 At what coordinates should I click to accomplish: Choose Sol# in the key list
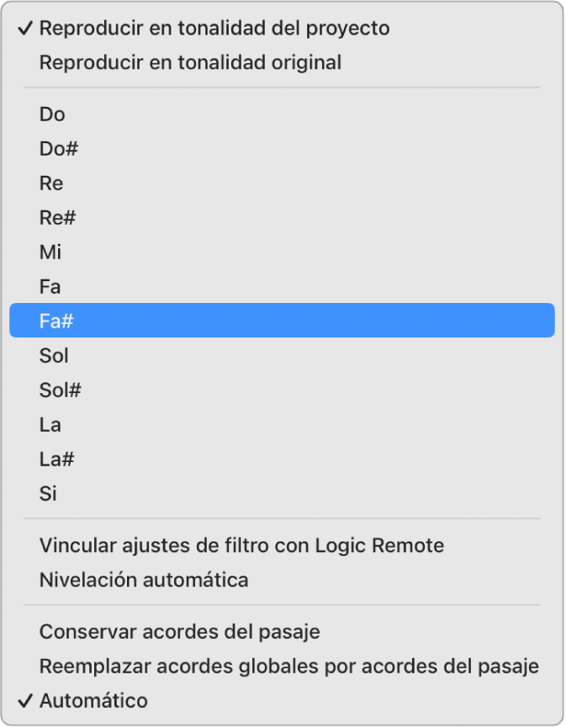click(x=61, y=391)
